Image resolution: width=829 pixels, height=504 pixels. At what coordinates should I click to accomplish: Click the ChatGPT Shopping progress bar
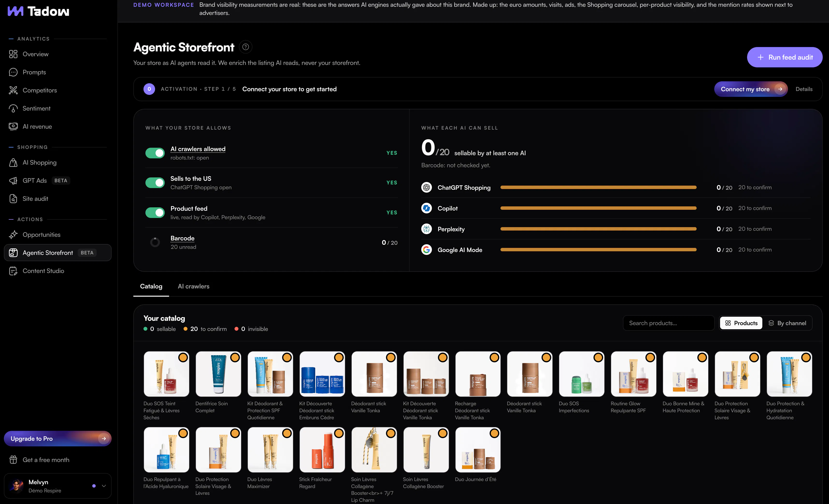coord(598,187)
